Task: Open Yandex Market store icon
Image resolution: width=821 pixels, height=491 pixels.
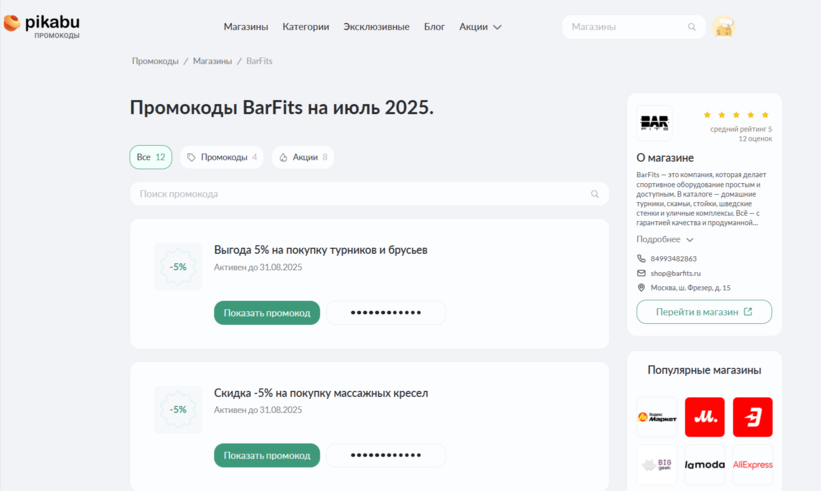Action: (656, 417)
